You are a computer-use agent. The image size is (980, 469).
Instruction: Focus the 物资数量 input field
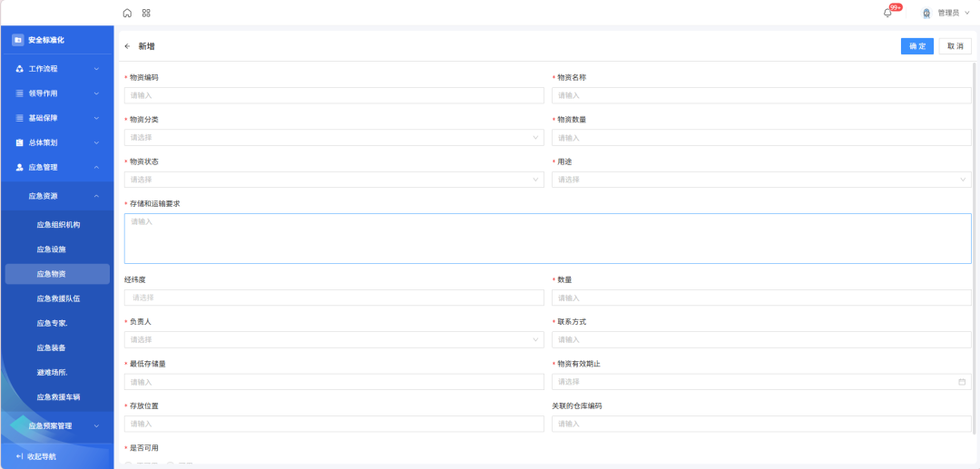761,137
